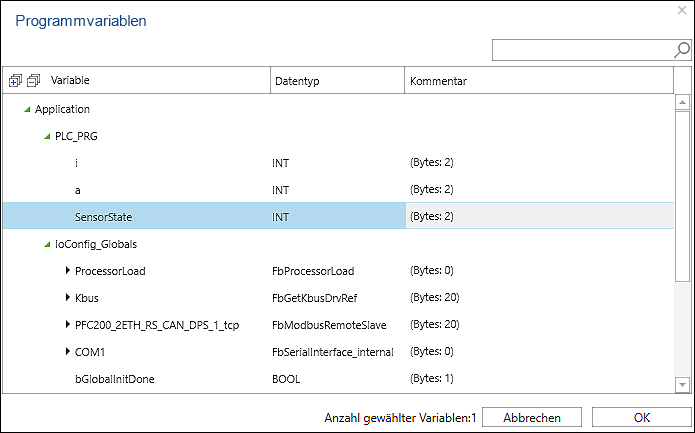Expand the ProcessorLoad entry
This screenshot has width=695, height=433.
(67, 270)
